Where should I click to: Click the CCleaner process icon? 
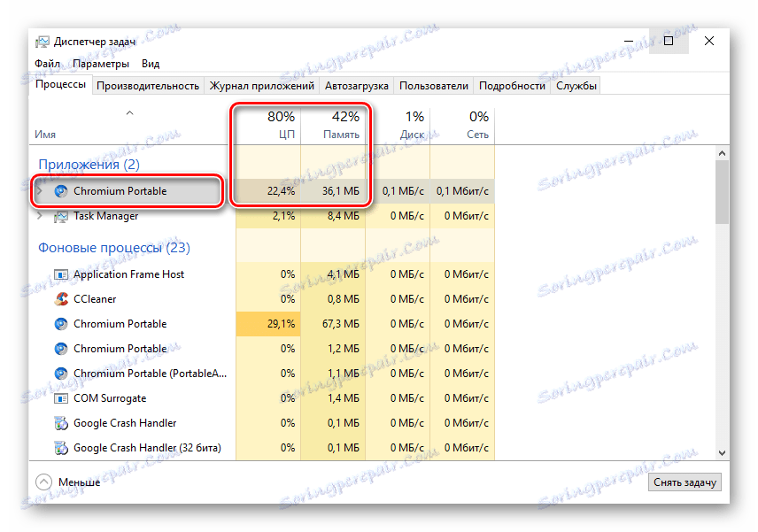[61, 299]
